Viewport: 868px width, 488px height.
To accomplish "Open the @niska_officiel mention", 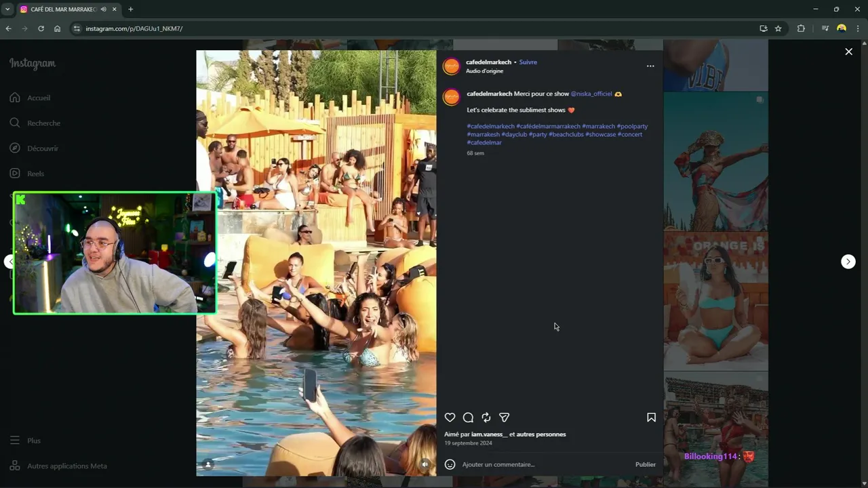I will 591,94.
